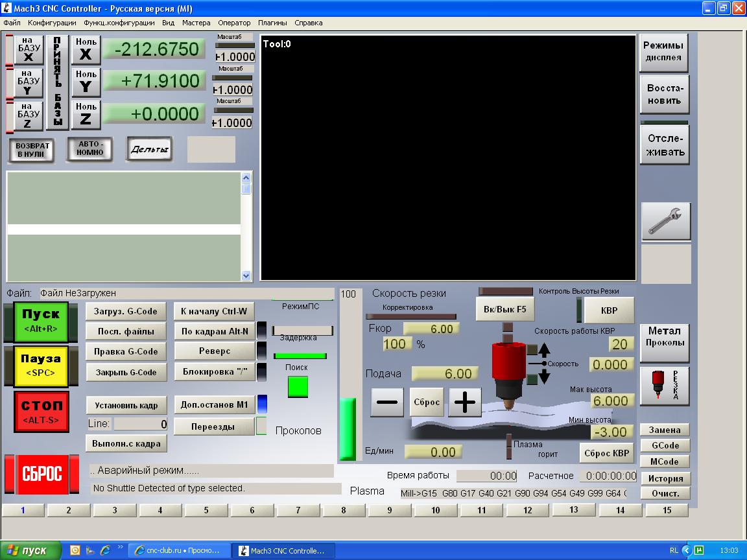Click Метал Проколы button
Image resolution: width=747 pixels, height=560 pixels.
click(665, 342)
